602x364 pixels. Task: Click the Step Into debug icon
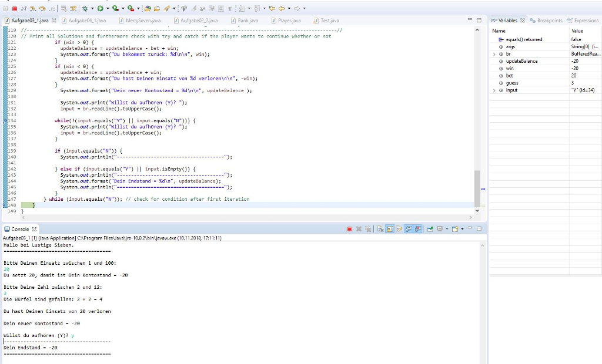pos(33,8)
